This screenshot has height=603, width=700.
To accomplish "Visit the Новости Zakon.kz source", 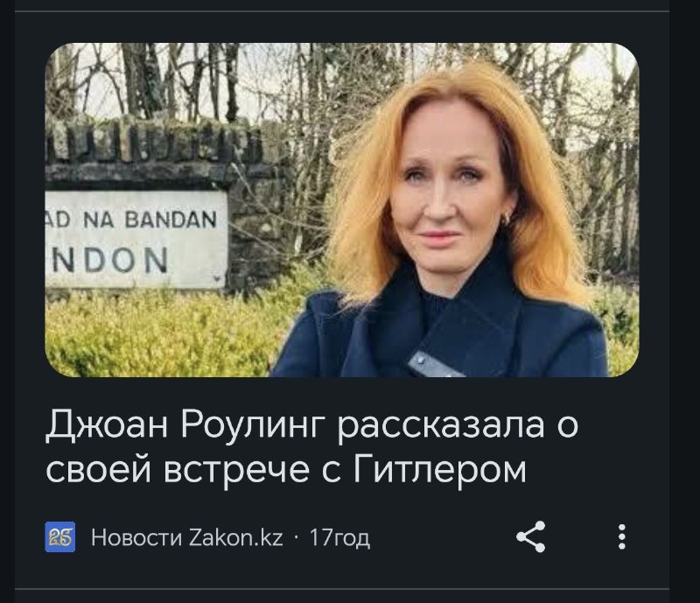I will coord(187,537).
